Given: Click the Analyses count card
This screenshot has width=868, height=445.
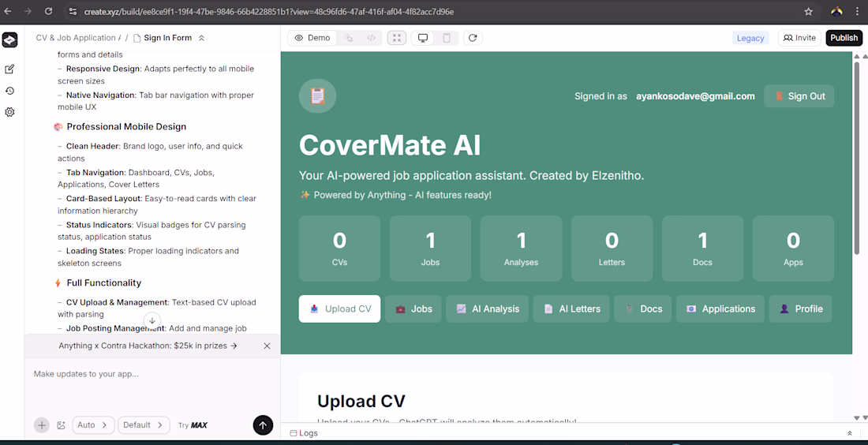Looking at the screenshot, I should click(x=521, y=249).
